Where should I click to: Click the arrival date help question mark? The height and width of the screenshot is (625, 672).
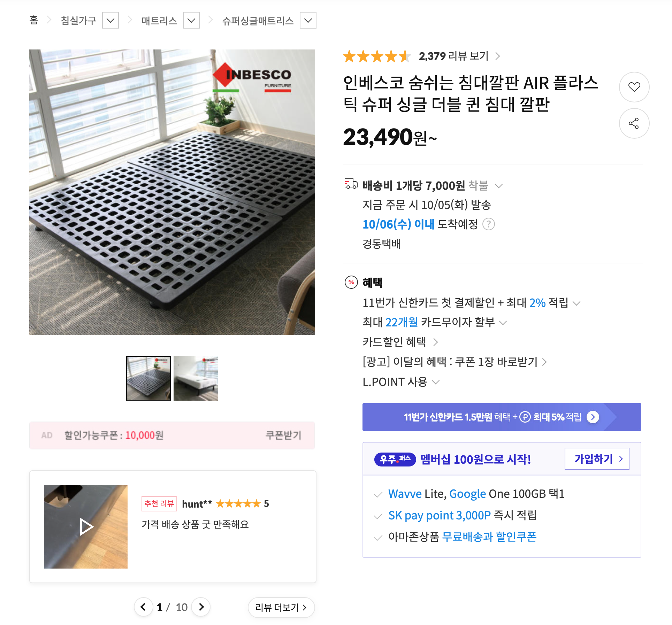(489, 224)
